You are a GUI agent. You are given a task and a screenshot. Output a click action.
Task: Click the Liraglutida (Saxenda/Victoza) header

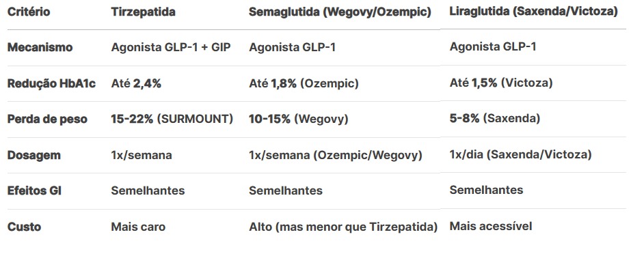tap(533, 12)
